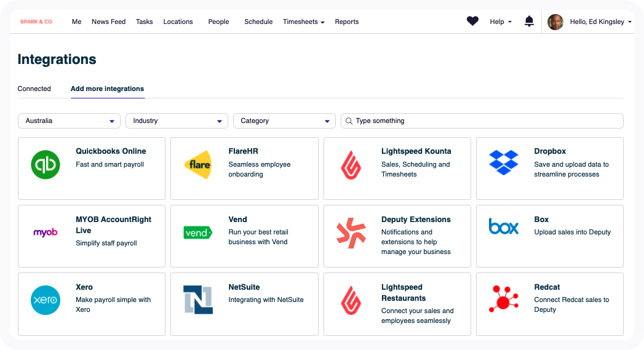This screenshot has height=350, width=644.
Task: Click 'Fast and smart payroll' description
Action: coord(109,164)
